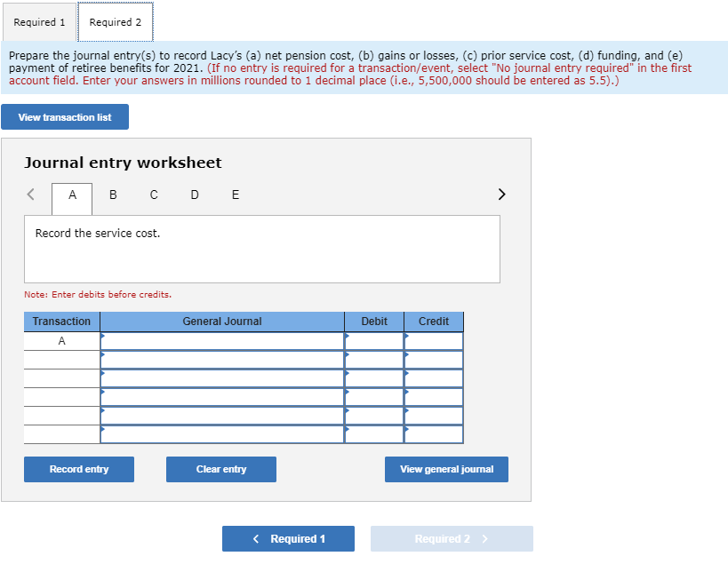Click the General Journal column header

(x=222, y=322)
